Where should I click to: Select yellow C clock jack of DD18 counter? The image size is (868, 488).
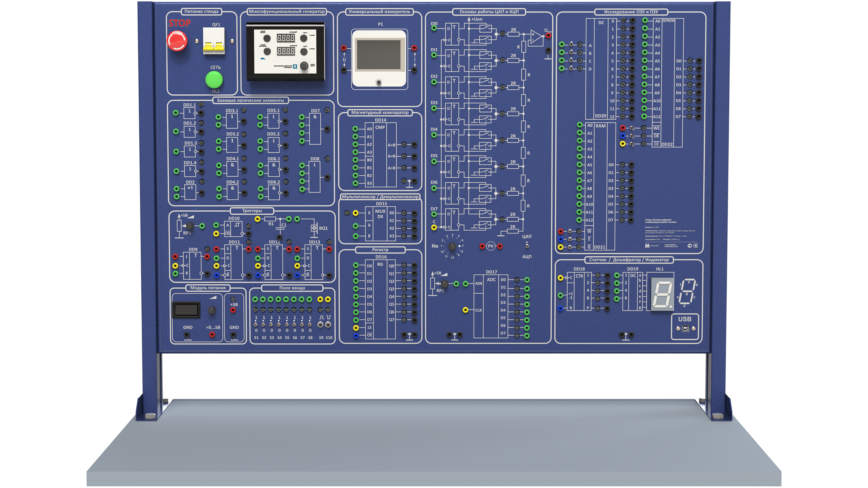pos(560,278)
